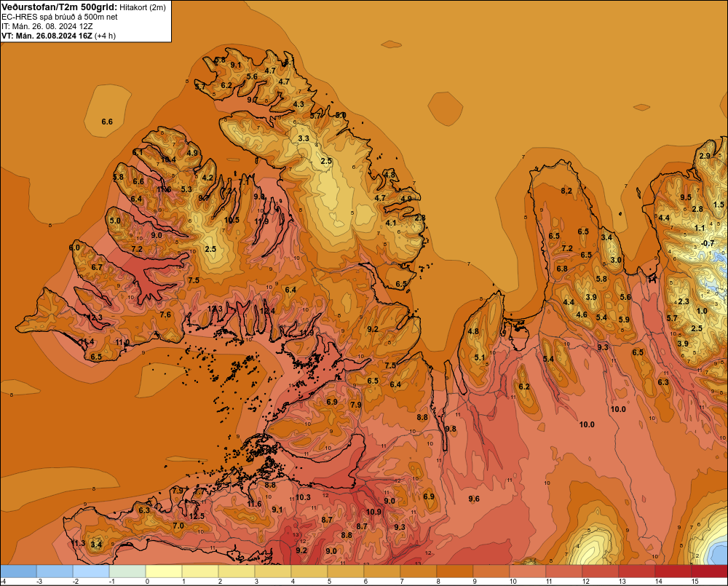Click the legend swatch between 9 and 10
The height and width of the screenshot is (586, 728).
tap(491, 571)
